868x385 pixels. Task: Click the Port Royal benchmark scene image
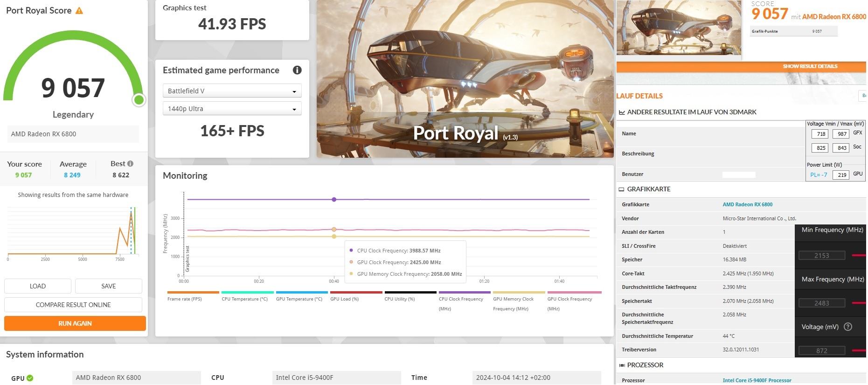(x=465, y=79)
